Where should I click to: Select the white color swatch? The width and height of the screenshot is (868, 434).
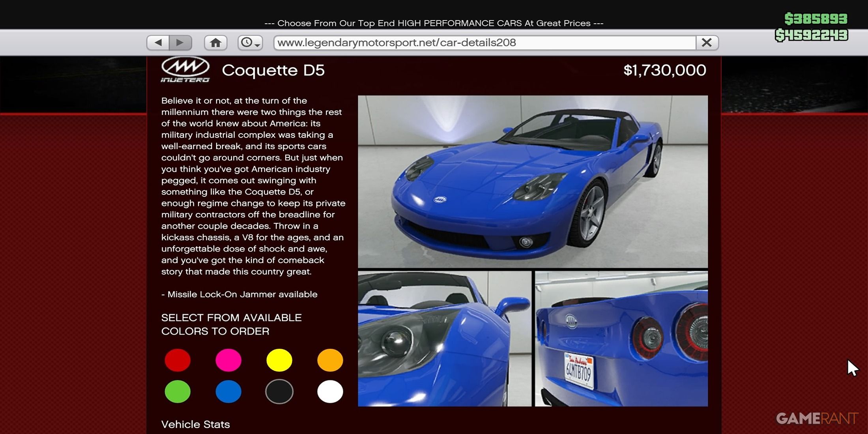(330, 391)
